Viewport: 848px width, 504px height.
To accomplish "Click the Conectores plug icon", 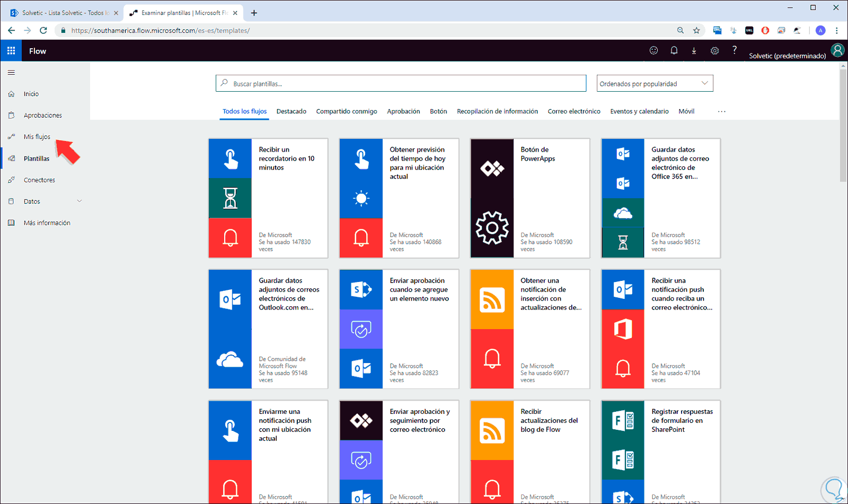I will pos(11,180).
